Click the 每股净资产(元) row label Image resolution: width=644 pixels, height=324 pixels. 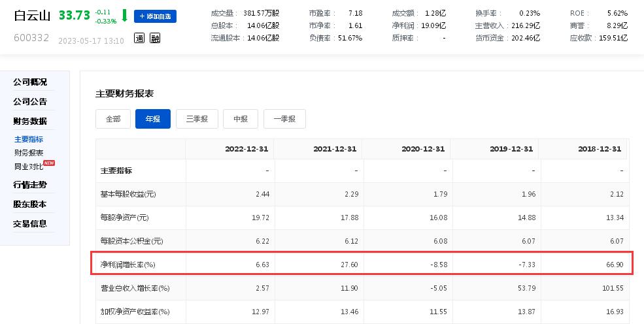124,218
